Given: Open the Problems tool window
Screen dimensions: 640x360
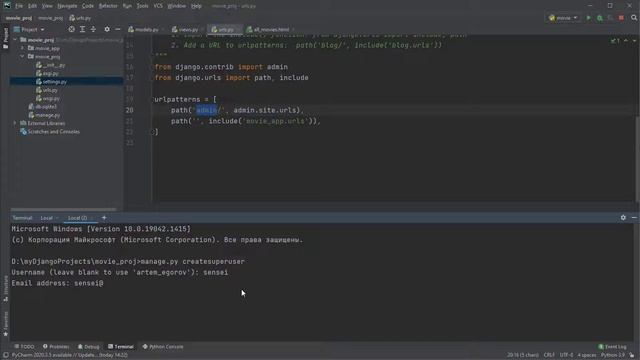Looking at the screenshot, I should [56, 347].
